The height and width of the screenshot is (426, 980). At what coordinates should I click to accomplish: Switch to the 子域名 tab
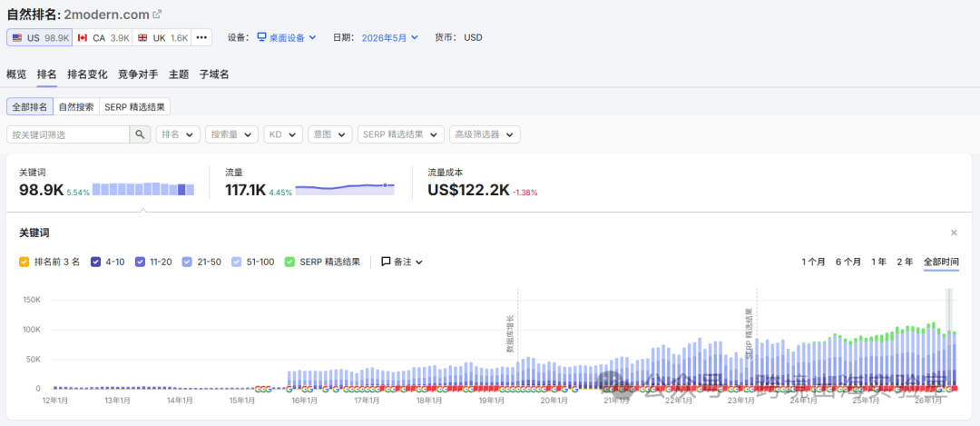pos(214,74)
